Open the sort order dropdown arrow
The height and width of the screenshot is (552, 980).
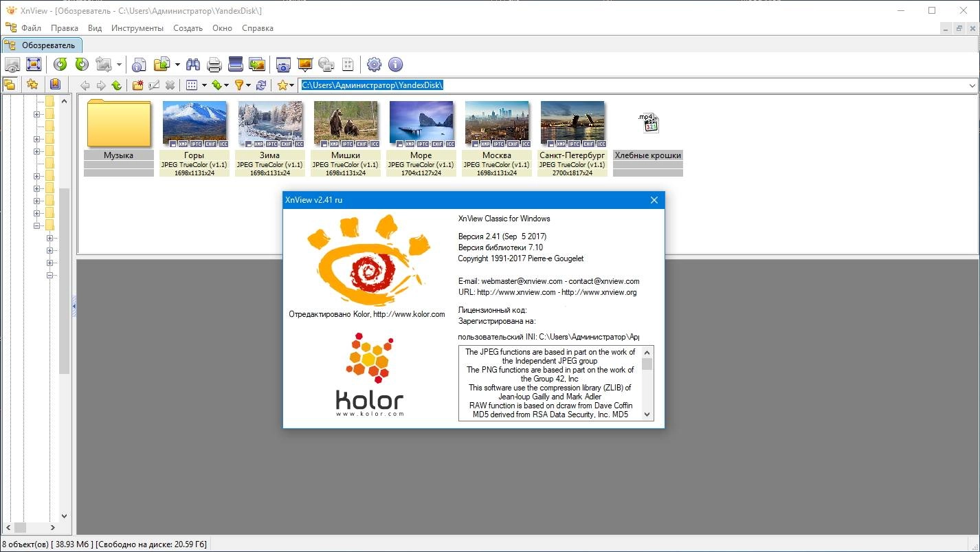227,85
